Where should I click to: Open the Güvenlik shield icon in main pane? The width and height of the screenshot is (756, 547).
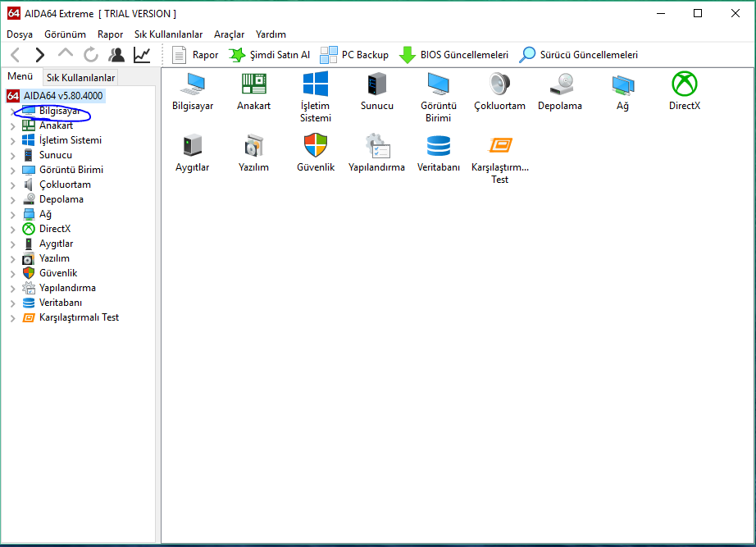pyautogui.click(x=316, y=145)
